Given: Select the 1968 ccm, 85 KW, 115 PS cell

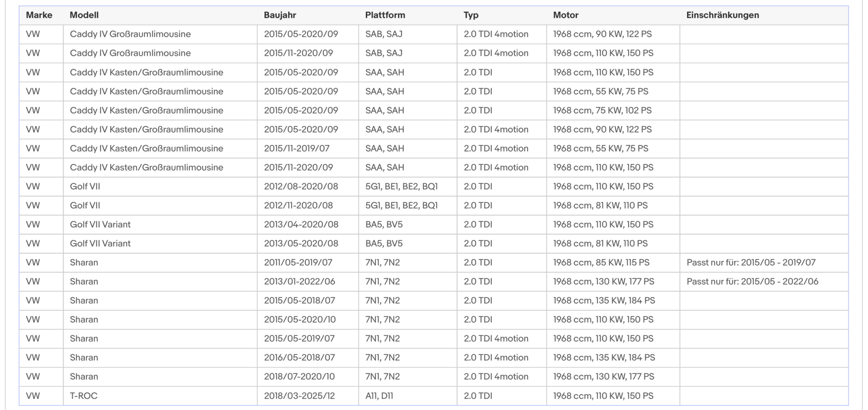Looking at the screenshot, I should click(x=613, y=263).
